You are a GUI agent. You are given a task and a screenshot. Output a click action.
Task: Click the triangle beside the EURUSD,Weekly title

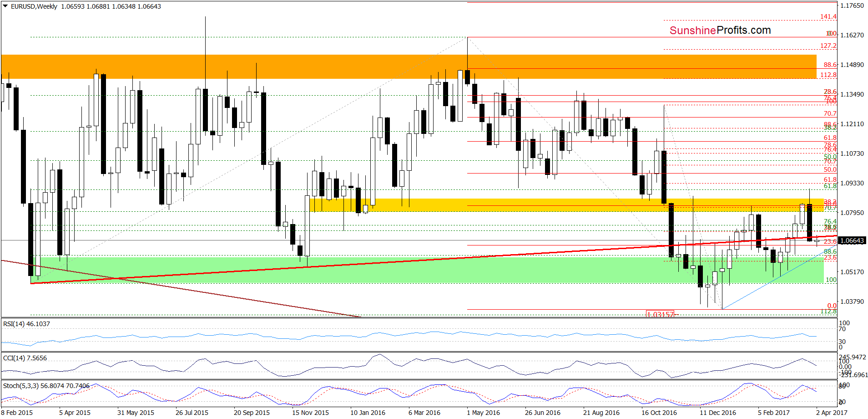5,6
